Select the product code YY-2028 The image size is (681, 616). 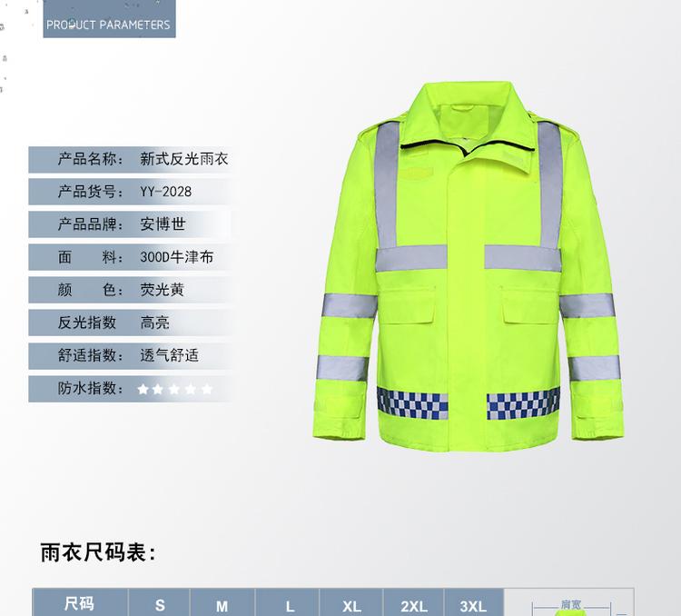point(165,192)
